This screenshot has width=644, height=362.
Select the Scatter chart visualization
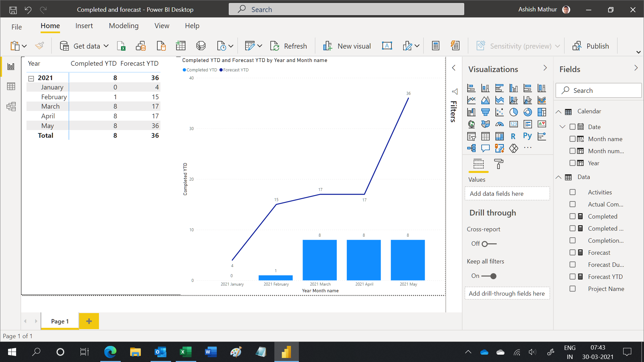pos(499,112)
